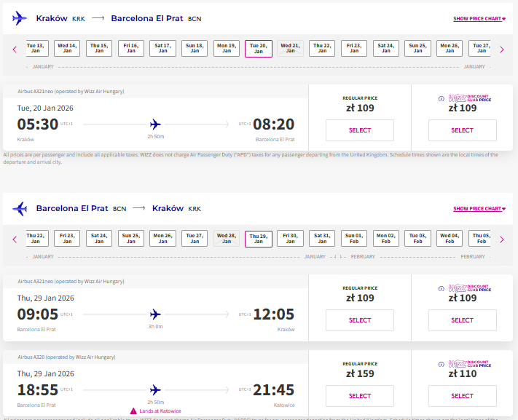Click the 2h 50m duration of 05:30 flight
Viewport: 518px width, 420px height.
pyautogui.click(x=156, y=136)
